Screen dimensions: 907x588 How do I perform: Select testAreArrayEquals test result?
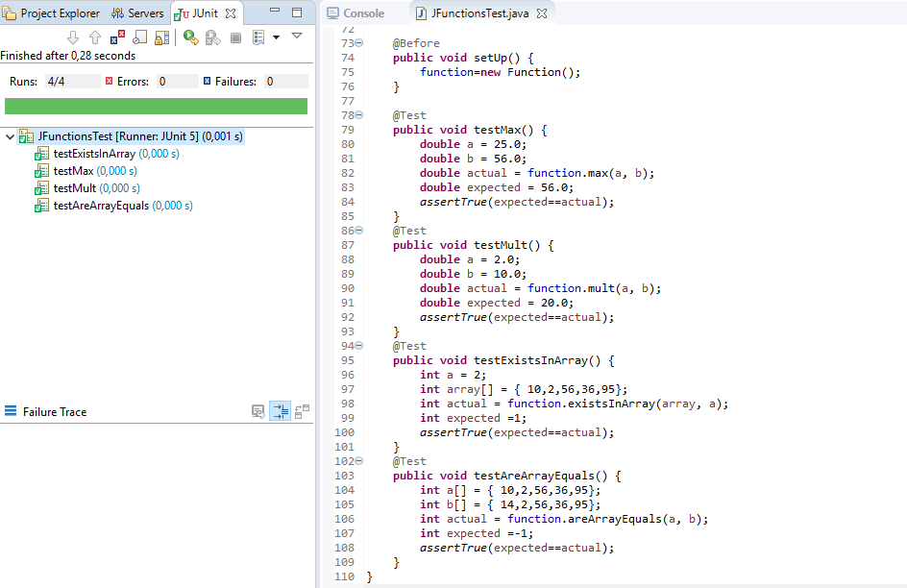pyautogui.click(x=101, y=206)
